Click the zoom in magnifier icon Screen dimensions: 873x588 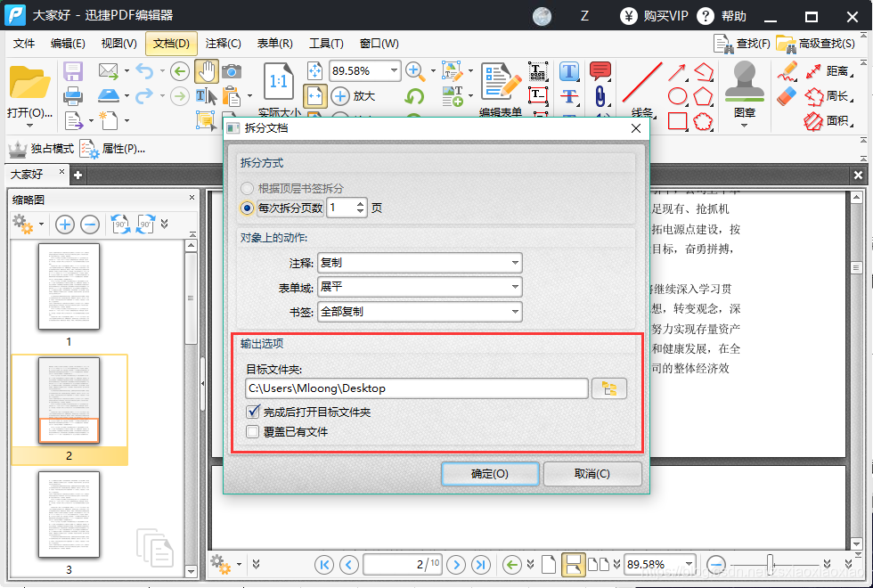(x=413, y=70)
